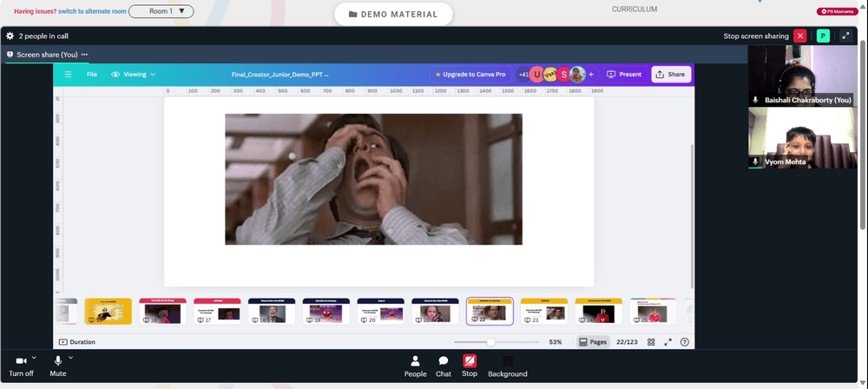The image size is (868, 389).
Task: Open the DEMO MATERIAL folder button
Action: [x=393, y=15]
